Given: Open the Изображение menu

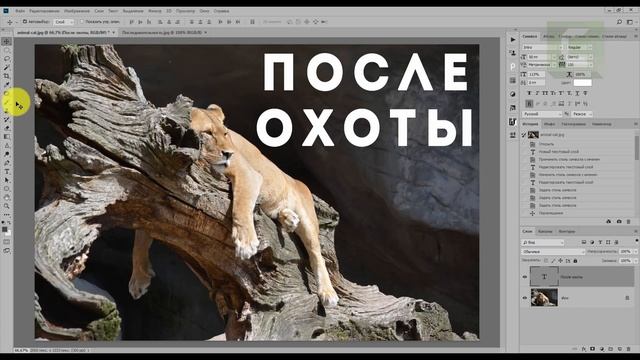Looking at the screenshot, I should (x=77, y=11).
